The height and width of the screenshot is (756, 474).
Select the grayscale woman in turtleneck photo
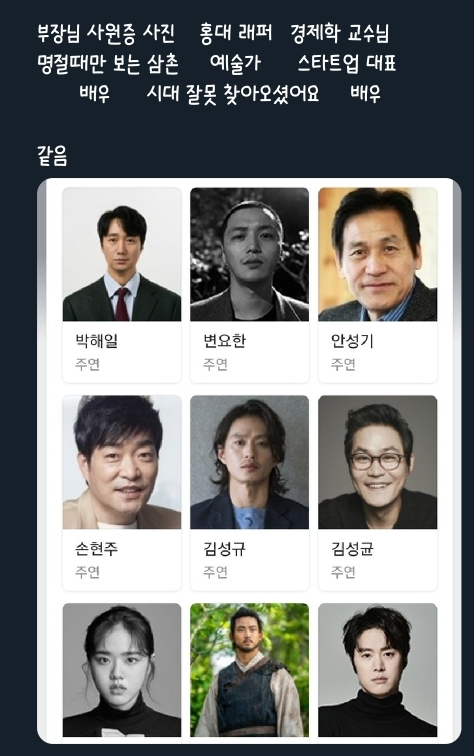[x=122, y=670]
